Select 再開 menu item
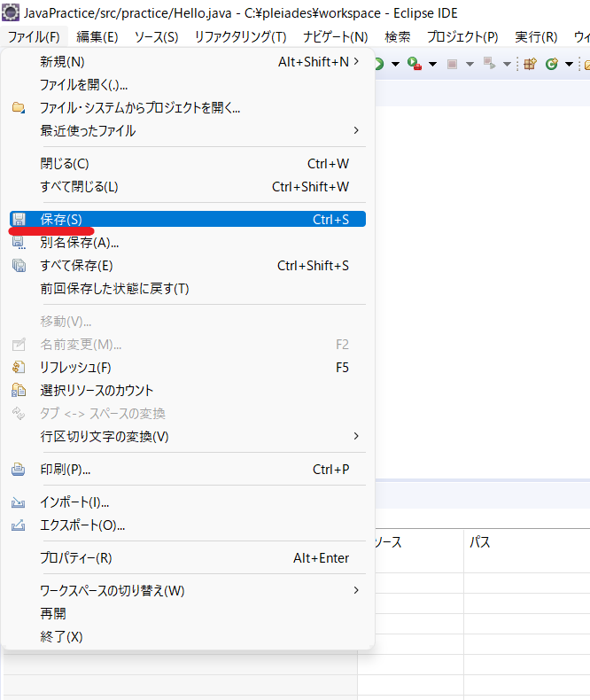Screen dimensions: 590x700 188,613
